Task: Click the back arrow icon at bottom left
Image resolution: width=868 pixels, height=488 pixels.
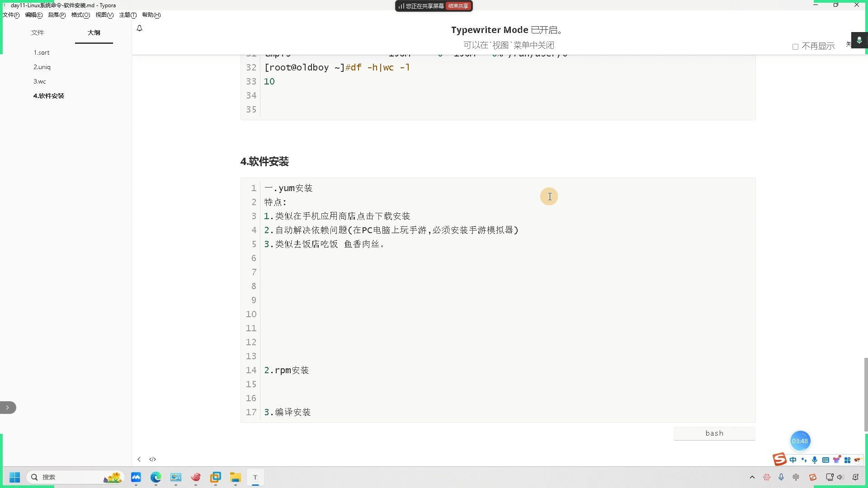Action: tap(139, 459)
